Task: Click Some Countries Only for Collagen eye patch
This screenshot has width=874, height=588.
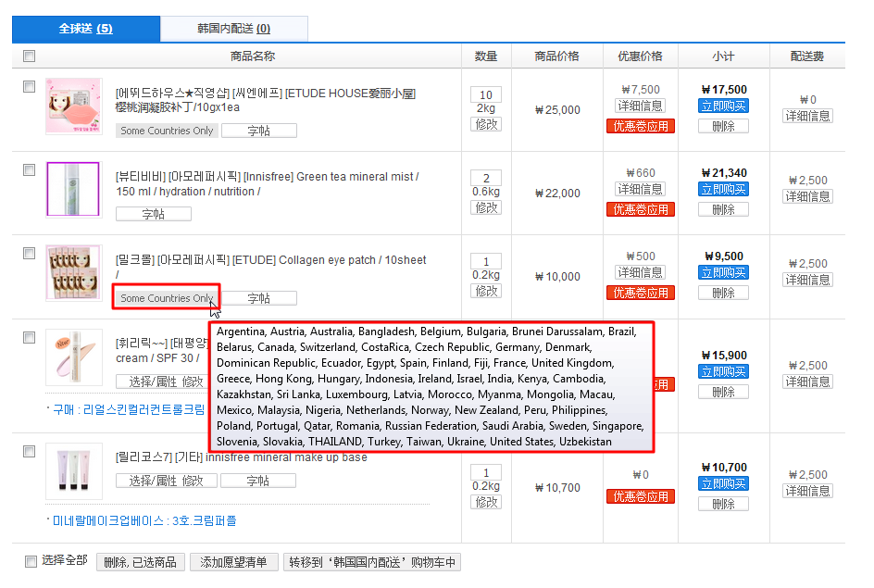Action: 167,298
